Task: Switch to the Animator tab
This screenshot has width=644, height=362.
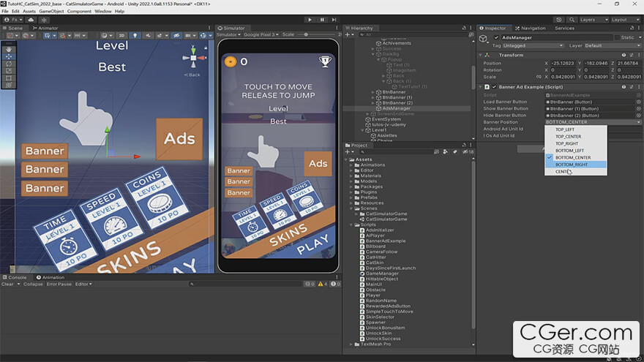Action: 45,28
